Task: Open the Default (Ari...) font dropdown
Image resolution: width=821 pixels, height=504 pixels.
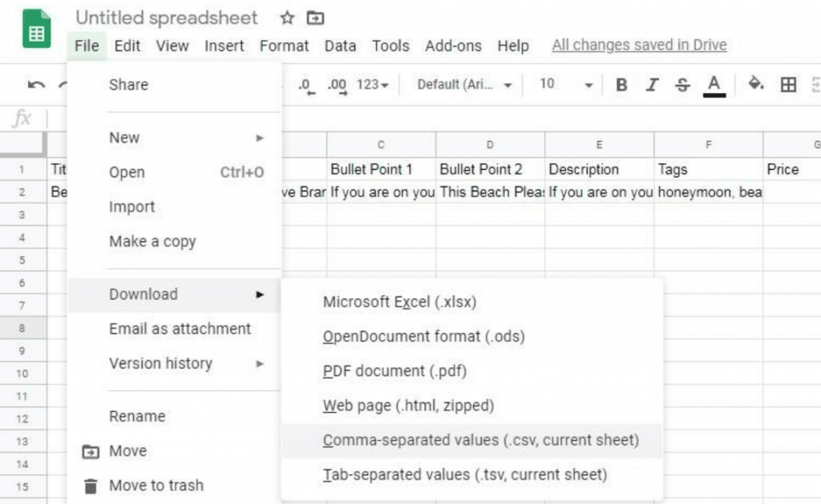Action: (464, 85)
